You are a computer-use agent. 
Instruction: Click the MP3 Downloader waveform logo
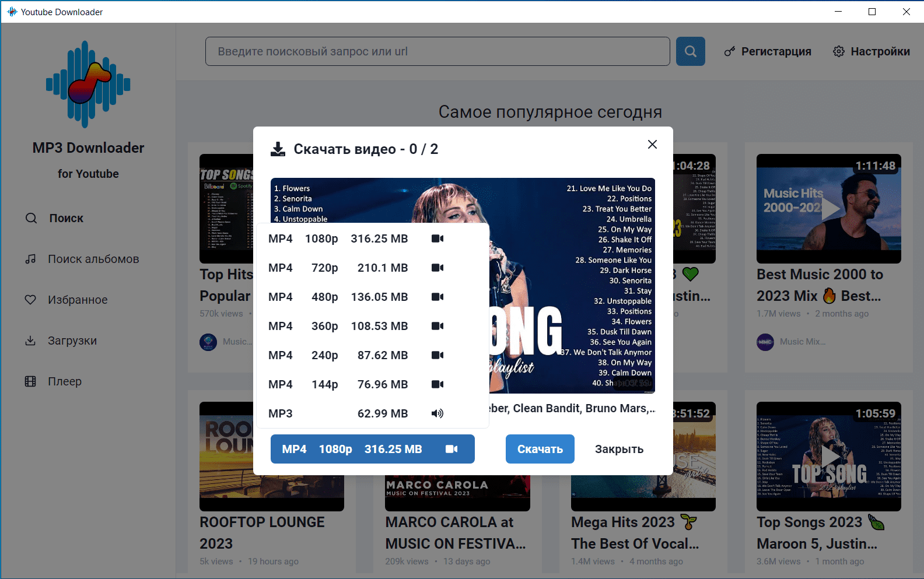coord(88,85)
